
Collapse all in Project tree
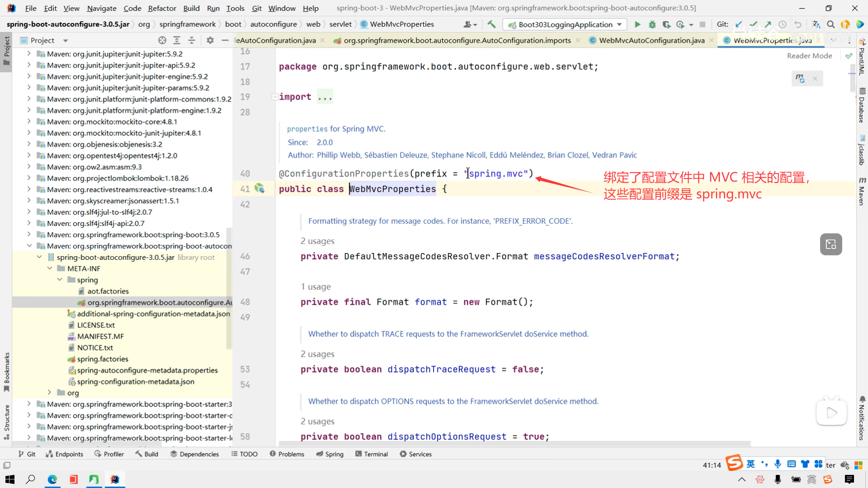192,40
